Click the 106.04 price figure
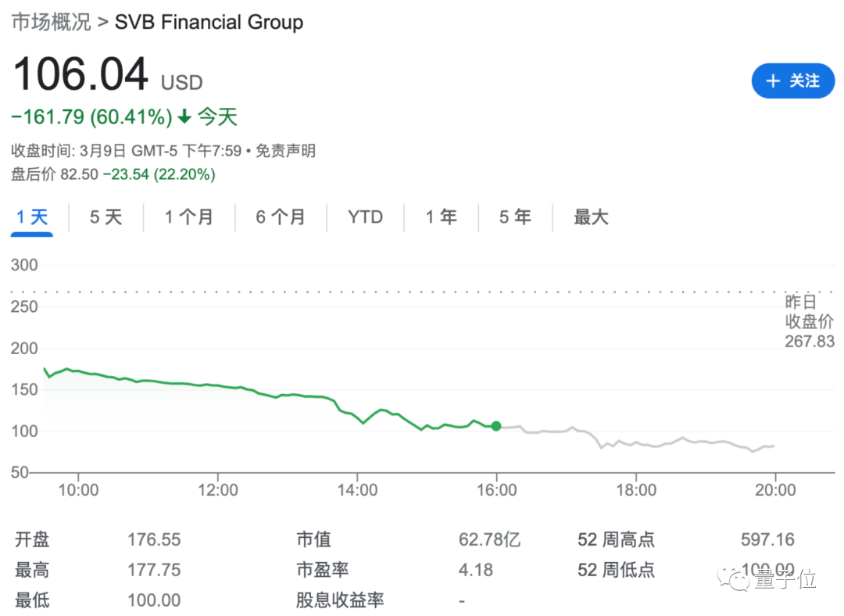 pyautogui.click(x=80, y=75)
